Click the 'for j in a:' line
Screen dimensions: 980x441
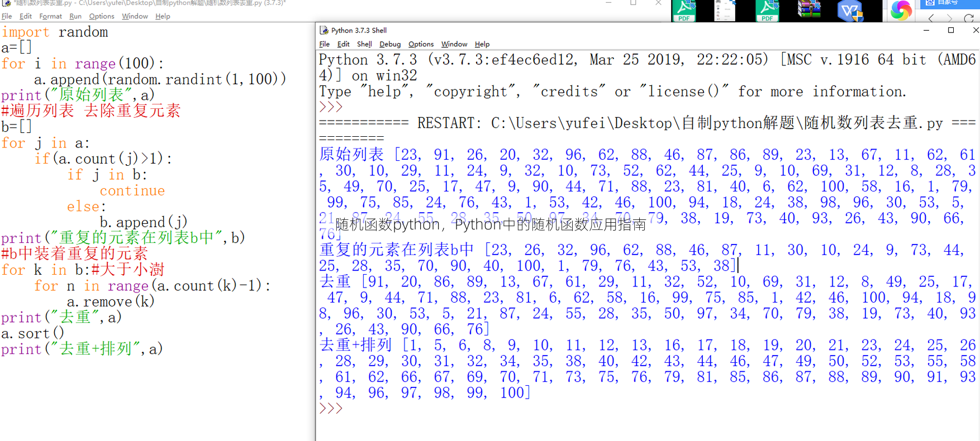pos(45,143)
